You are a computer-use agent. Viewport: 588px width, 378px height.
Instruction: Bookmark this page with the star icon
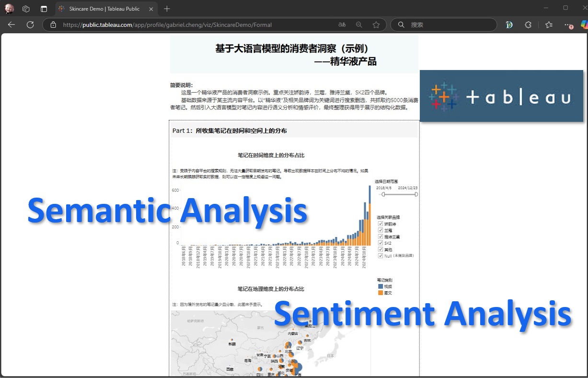[x=376, y=24]
